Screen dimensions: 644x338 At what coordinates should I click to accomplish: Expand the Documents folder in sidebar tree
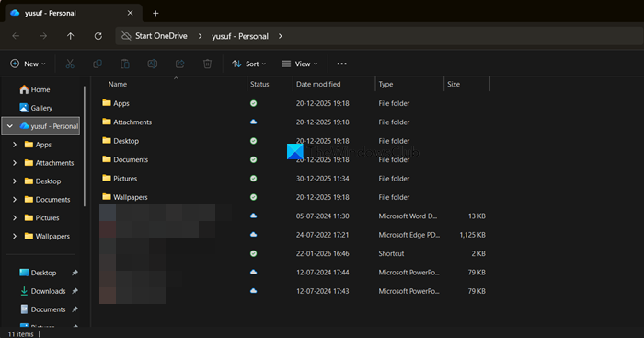point(15,200)
